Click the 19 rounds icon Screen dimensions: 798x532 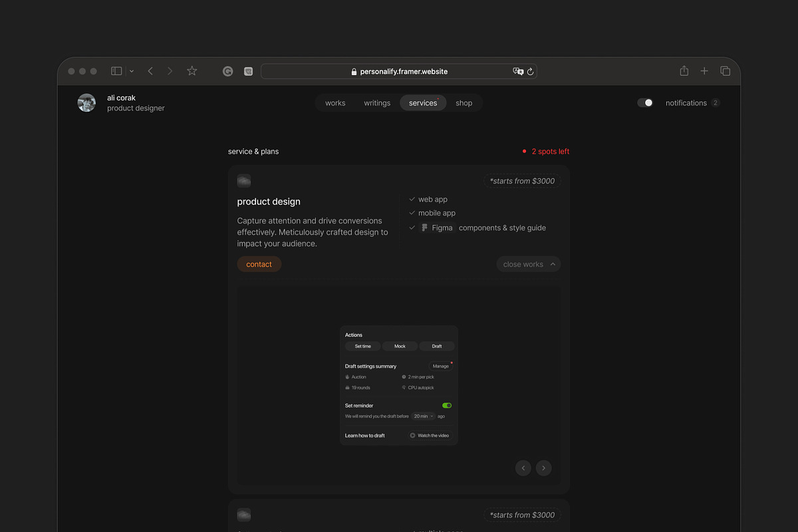[347, 388]
